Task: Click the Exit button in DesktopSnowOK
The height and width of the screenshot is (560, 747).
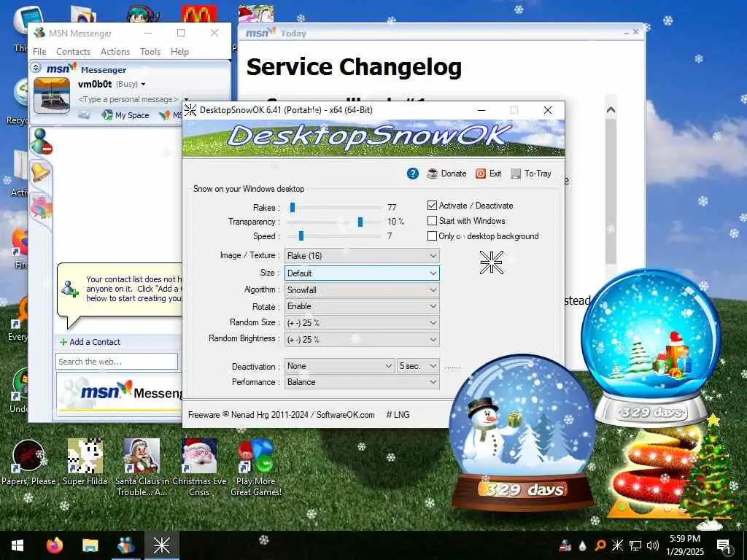Action: [x=488, y=174]
